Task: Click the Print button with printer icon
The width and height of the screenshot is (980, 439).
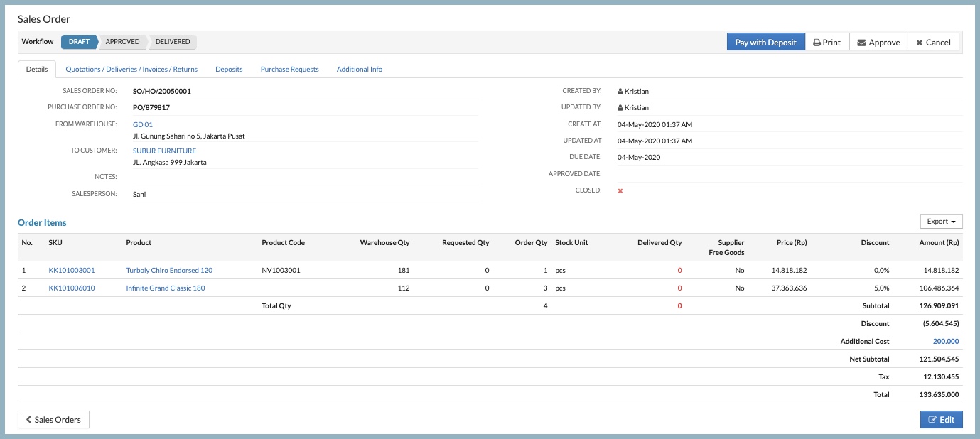Action: tap(826, 43)
